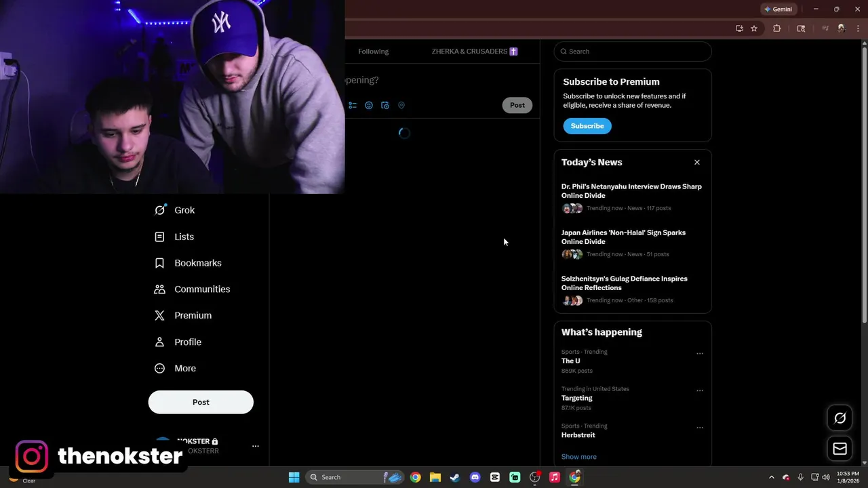Show hidden system tray icons
868x488 pixels.
[x=771, y=477]
